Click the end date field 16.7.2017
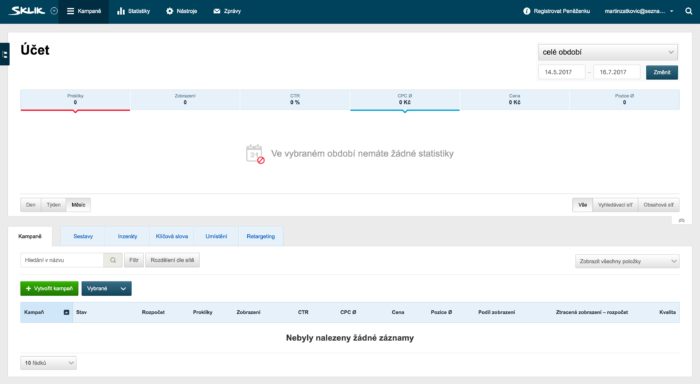This screenshot has width=700, height=384. tap(617, 72)
